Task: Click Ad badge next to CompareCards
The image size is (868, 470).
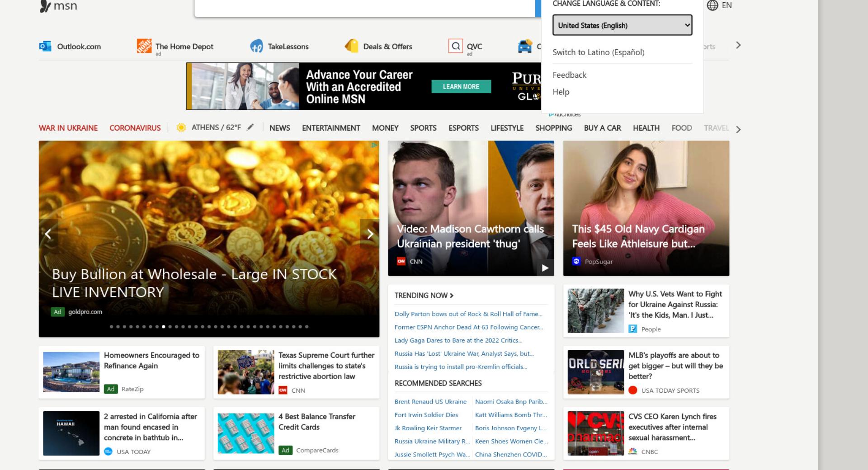Action: tap(285, 450)
